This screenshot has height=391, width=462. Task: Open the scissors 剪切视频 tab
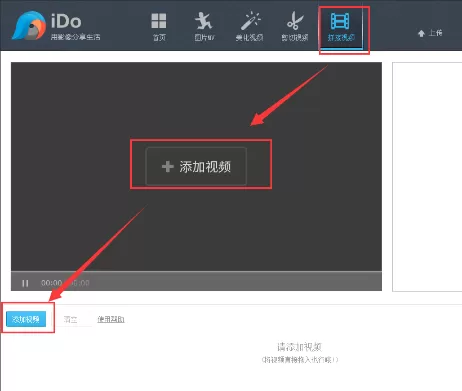295,27
